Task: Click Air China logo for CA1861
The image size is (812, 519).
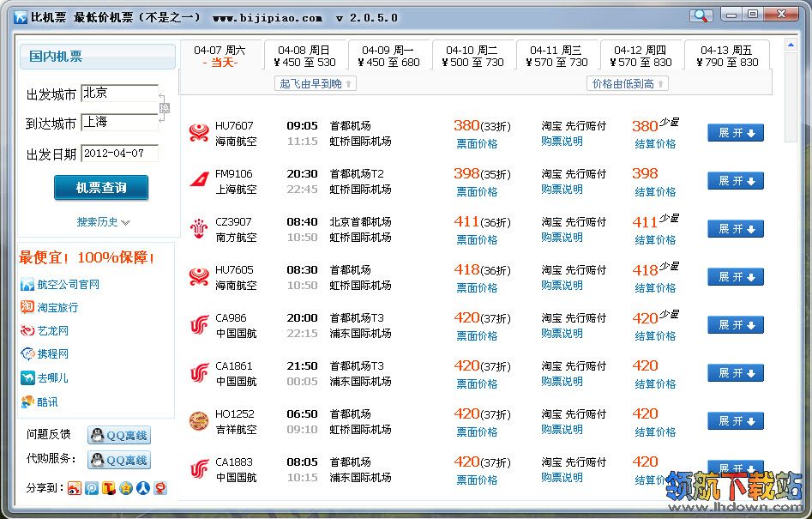Action: point(199,373)
